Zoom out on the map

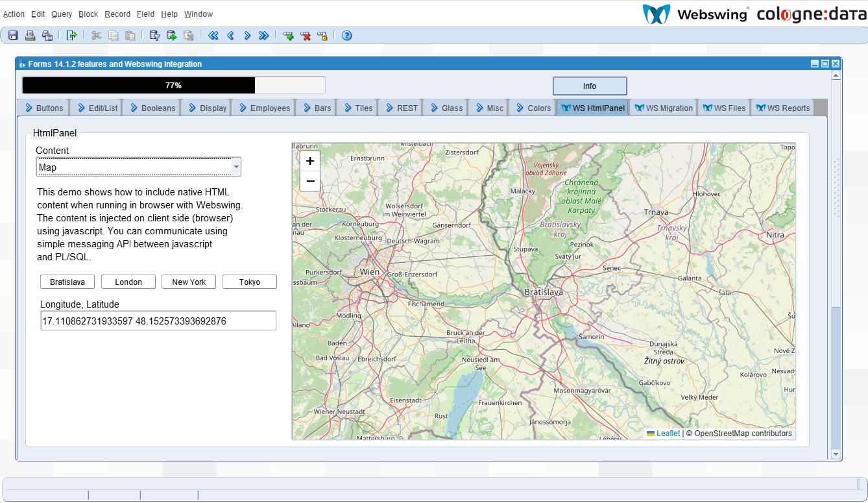(310, 181)
